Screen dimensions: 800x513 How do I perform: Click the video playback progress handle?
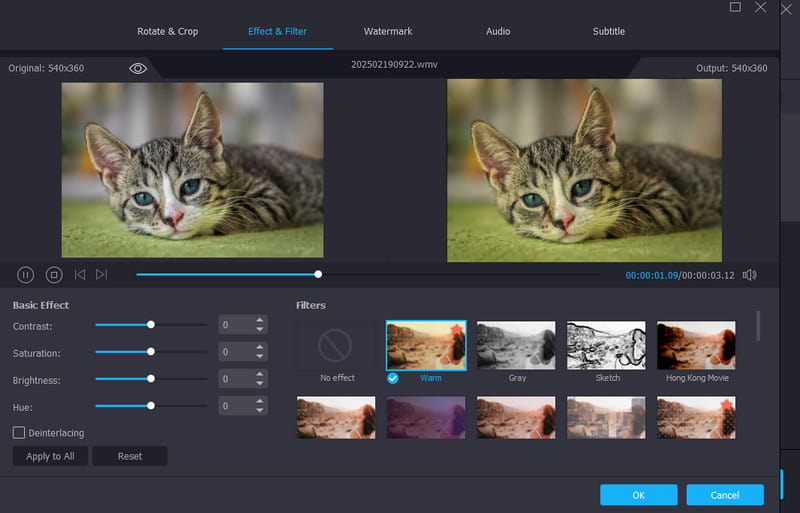[318, 275]
